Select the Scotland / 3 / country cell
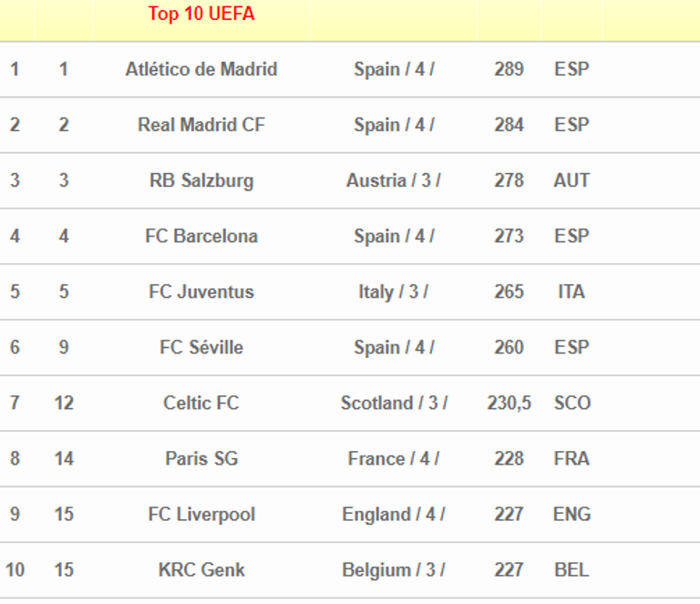Screen dimensions: 700x604 tap(394, 403)
